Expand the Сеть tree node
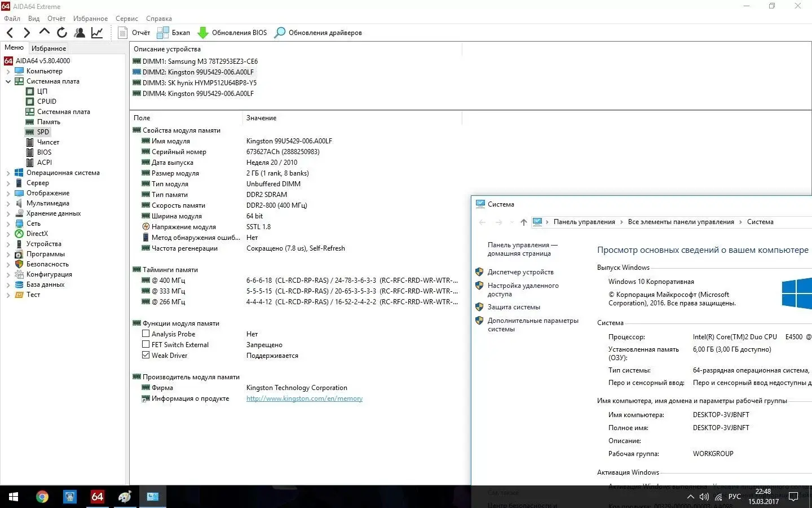This screenshot has height=508, width=812. point(8,224)
